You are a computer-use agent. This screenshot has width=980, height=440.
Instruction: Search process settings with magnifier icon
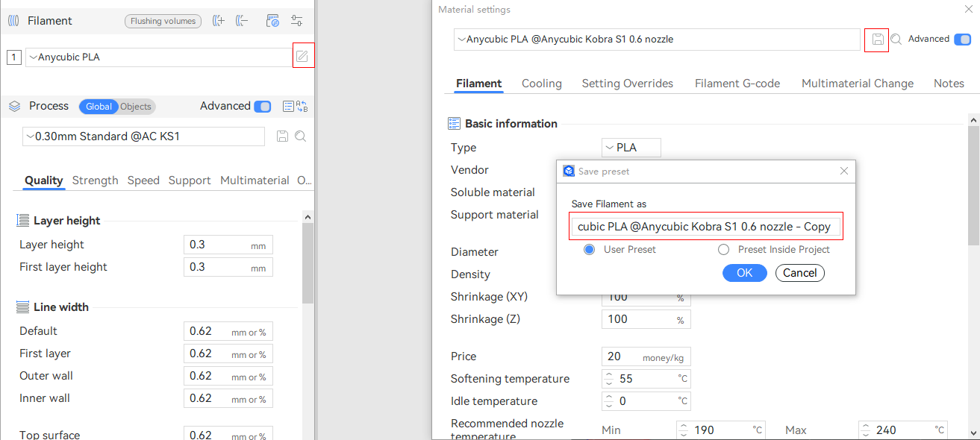(x=300, y=136)
